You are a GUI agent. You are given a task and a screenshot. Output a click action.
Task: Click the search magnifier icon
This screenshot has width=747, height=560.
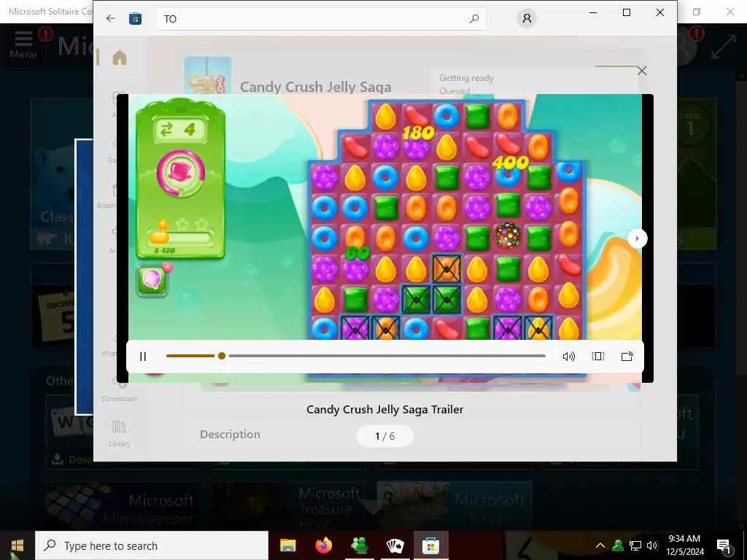click(473, 18)
